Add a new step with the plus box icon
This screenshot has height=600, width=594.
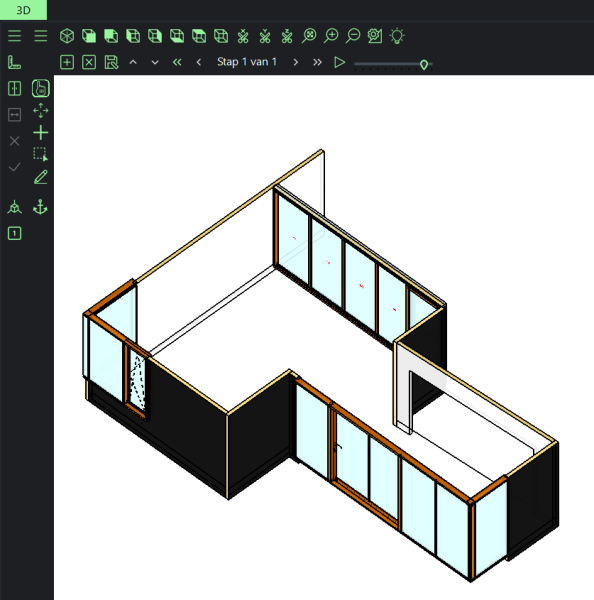click(x=67, y=62)
